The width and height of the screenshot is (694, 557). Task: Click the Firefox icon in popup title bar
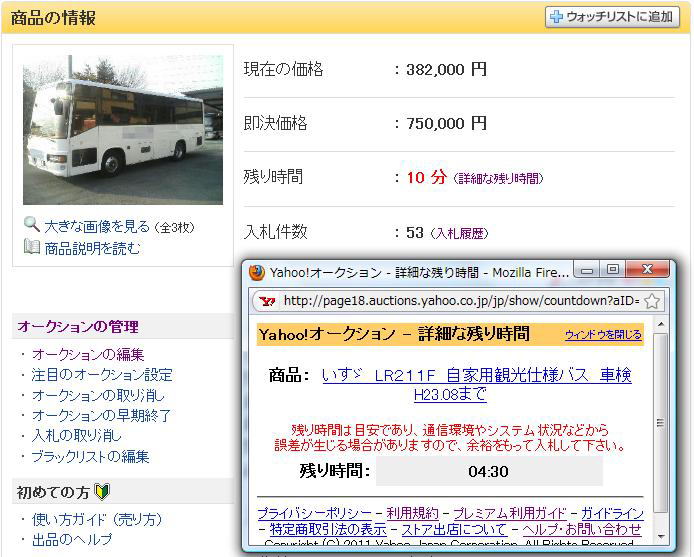click(x=257, y=273)
